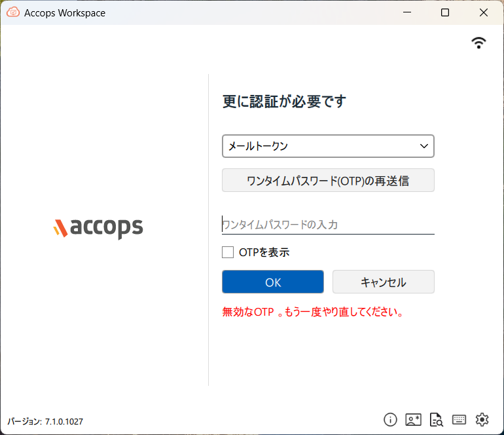Screen dimensions: 504x435
Task: Click the バージョン: 7.1.0.1027 text
Action: pos(45,421)
